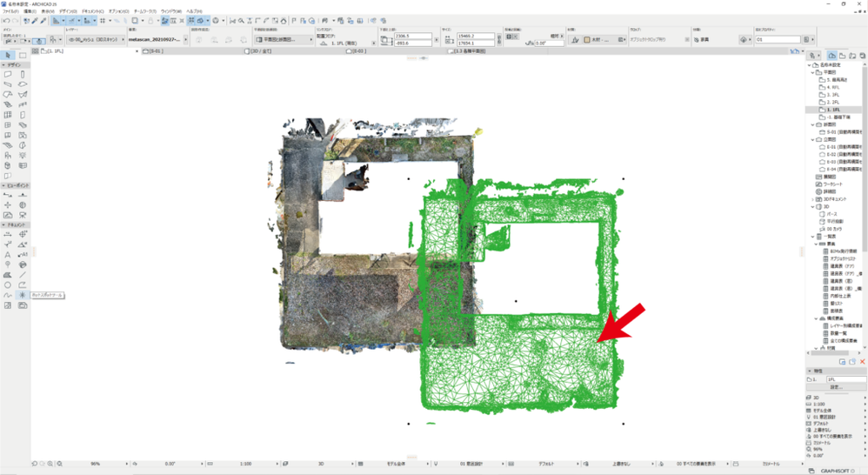868x475 pixels.
Task: Click the size field showing 15469.2
Action: [475, 36]
